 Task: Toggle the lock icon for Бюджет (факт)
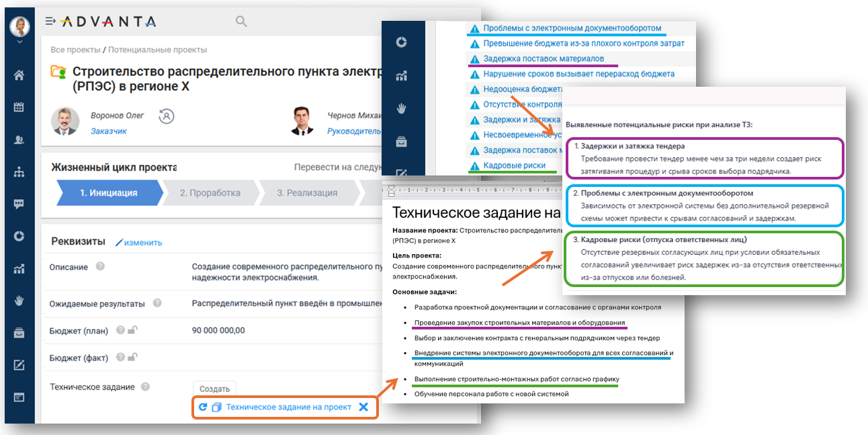(133, 357)
